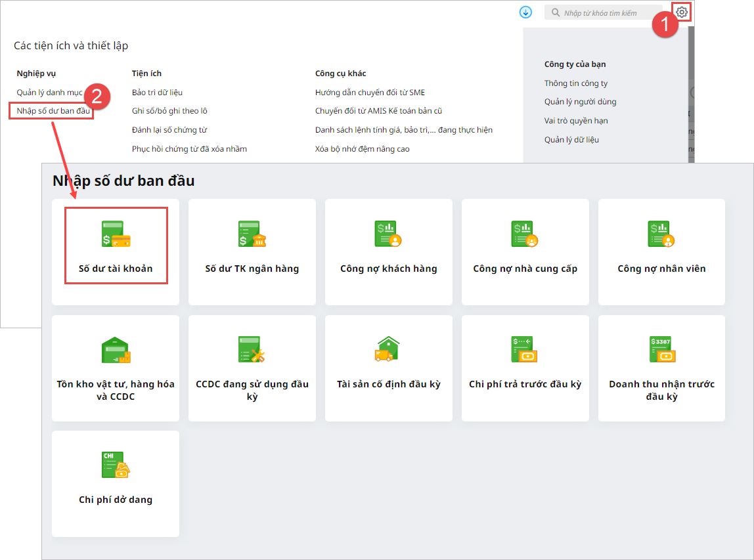The image size is (754, 560).
Task: Open the Số dư tài khoản tile
Action: 116,252
